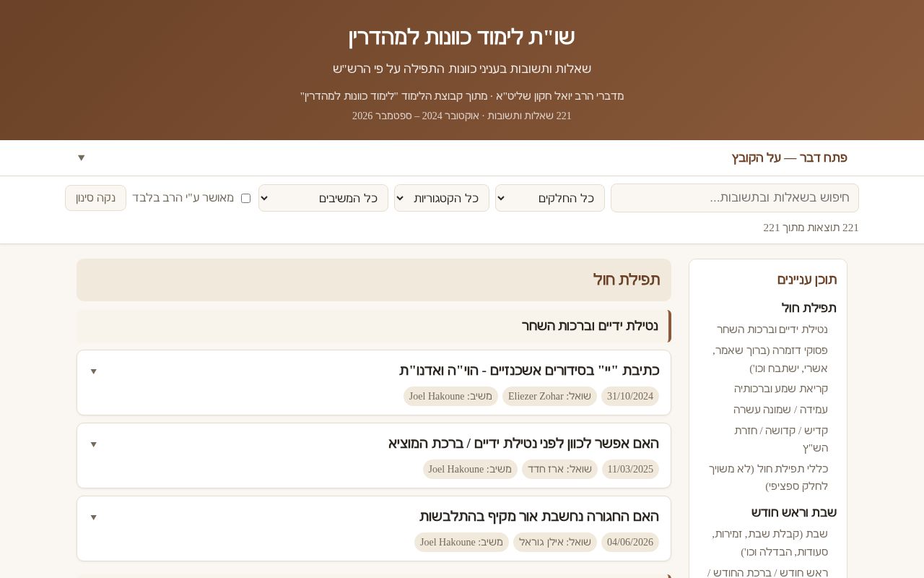The height and width of the screenshot is (578, 924).
Task: Click the date tag 31/10/2024
Action: (630, 396)
